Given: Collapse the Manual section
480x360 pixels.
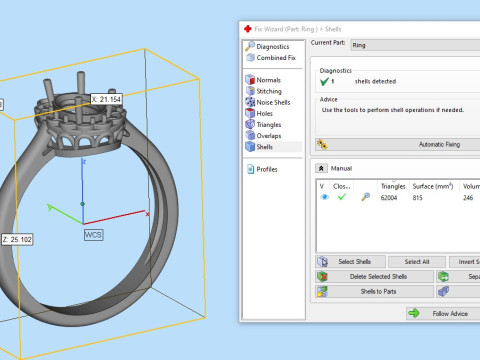Looking at the screenshot, I should (x=321, y=168).
